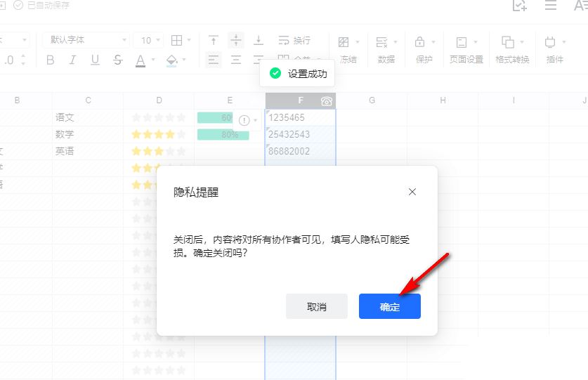Cancel the dialog with 取消
The height and width of the screenshot is (380, 588).
[x=317, y=306]
